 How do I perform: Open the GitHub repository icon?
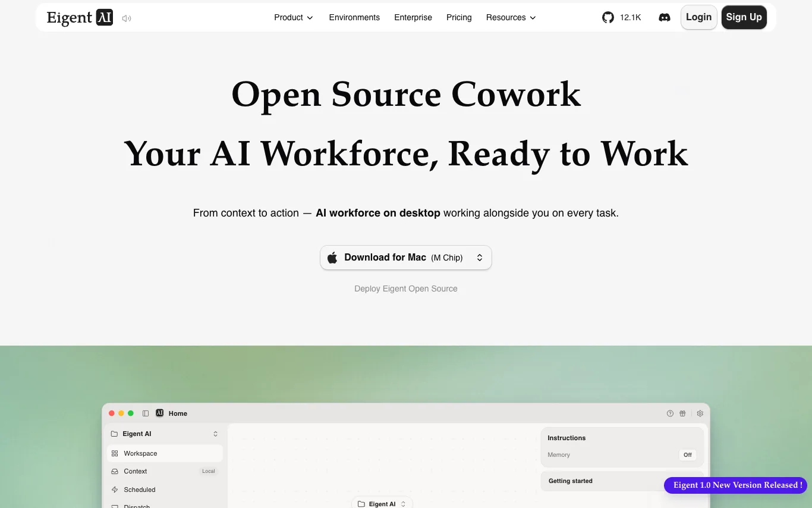[x=608, y=17]
